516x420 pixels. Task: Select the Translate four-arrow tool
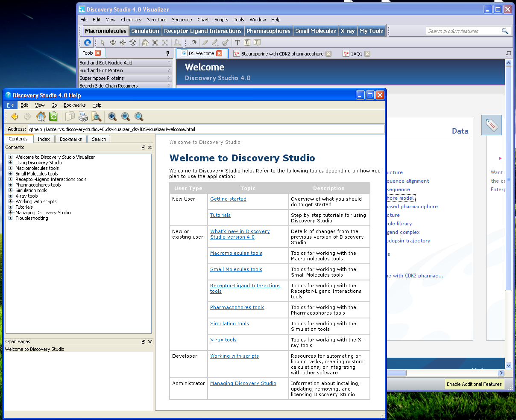(x=123, y=43)
